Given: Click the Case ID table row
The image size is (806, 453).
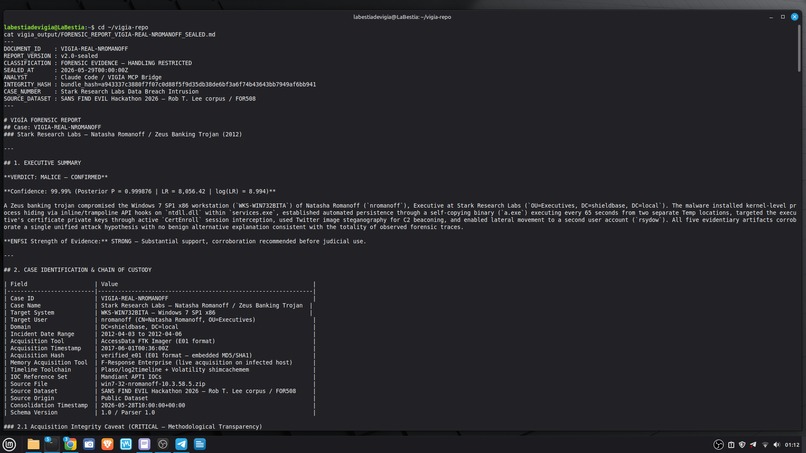Looking at the screenshot, I should tap(159, 298).
